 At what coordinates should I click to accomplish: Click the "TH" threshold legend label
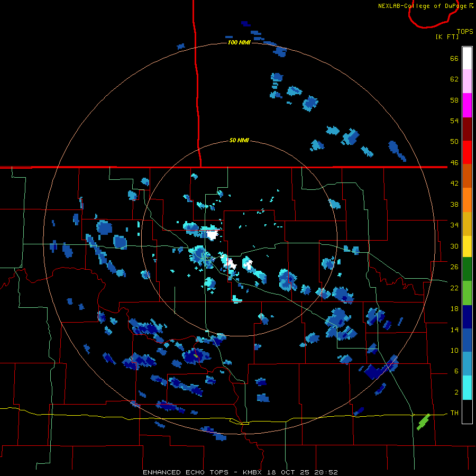point(454,413)
